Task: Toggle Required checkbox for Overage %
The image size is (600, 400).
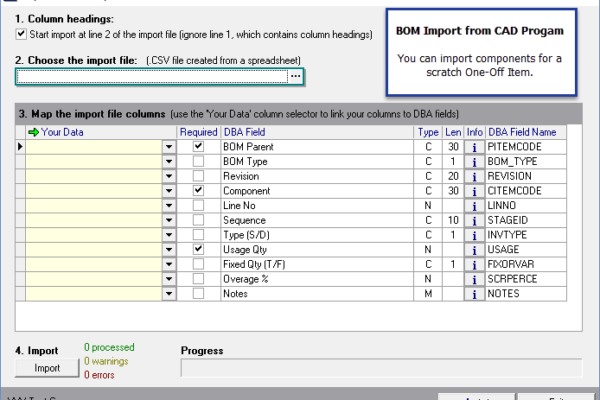Action: pos(198,279)
